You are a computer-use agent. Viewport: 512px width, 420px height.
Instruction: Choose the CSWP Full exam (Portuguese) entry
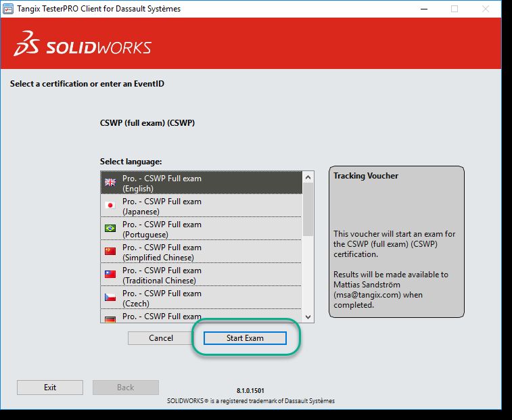[202, 229]
